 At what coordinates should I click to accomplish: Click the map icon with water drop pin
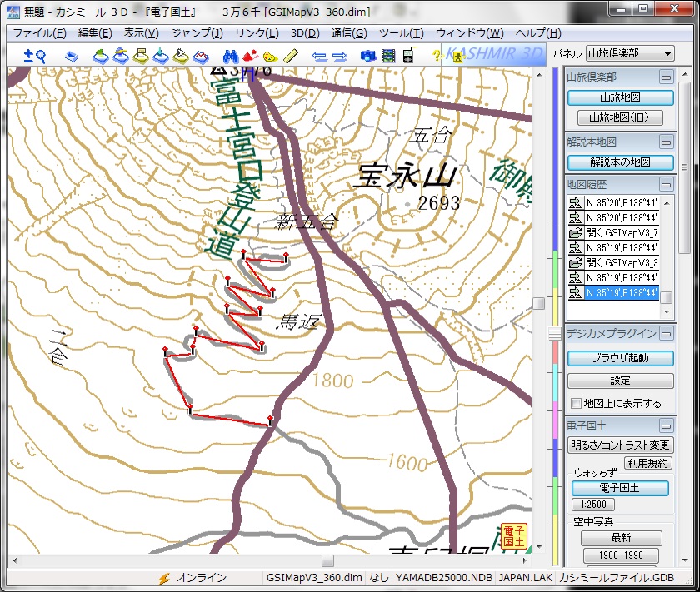click(161, 57)
